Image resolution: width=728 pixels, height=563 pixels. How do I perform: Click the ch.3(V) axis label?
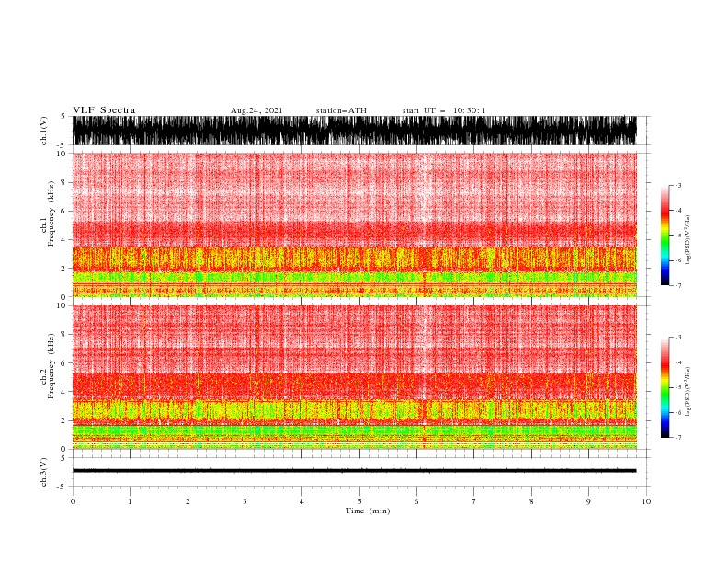44,472
